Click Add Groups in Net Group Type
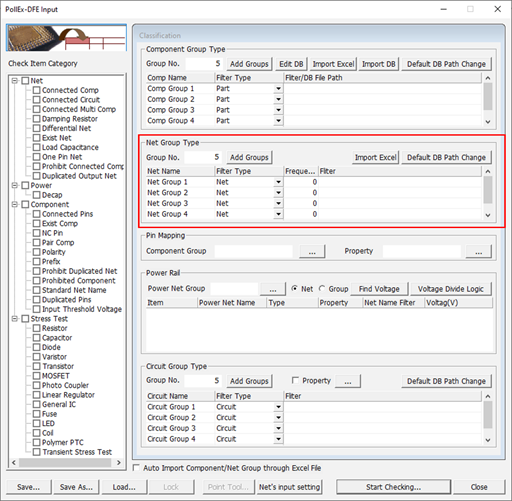 [249, 157]
